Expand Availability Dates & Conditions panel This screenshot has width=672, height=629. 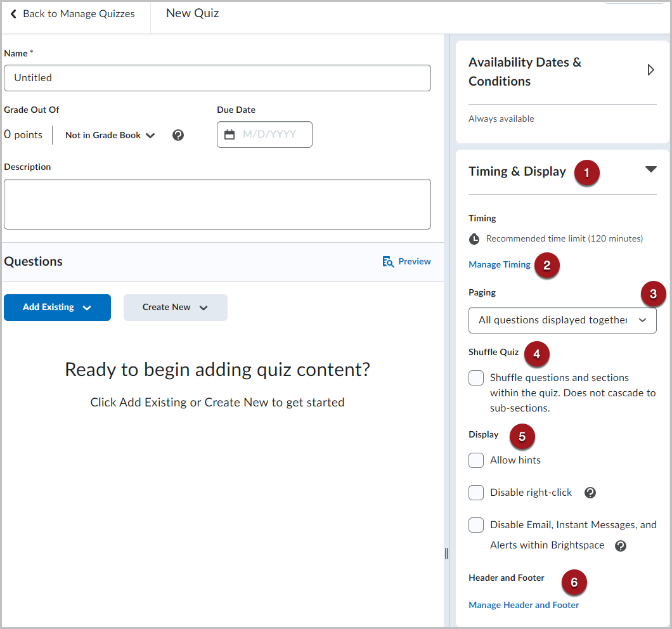point(650,70)
